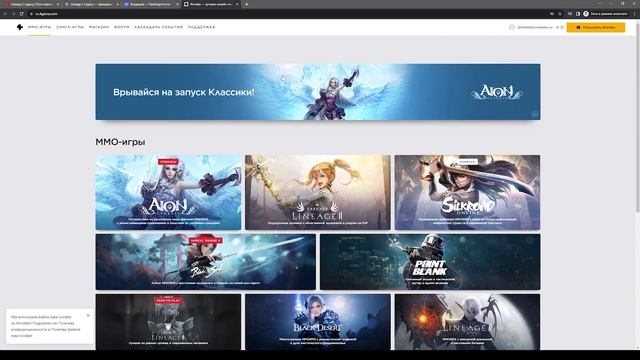The image size is (640, 360).
Task: Open the Blade & Soul game card
Action: coord(206,262)
